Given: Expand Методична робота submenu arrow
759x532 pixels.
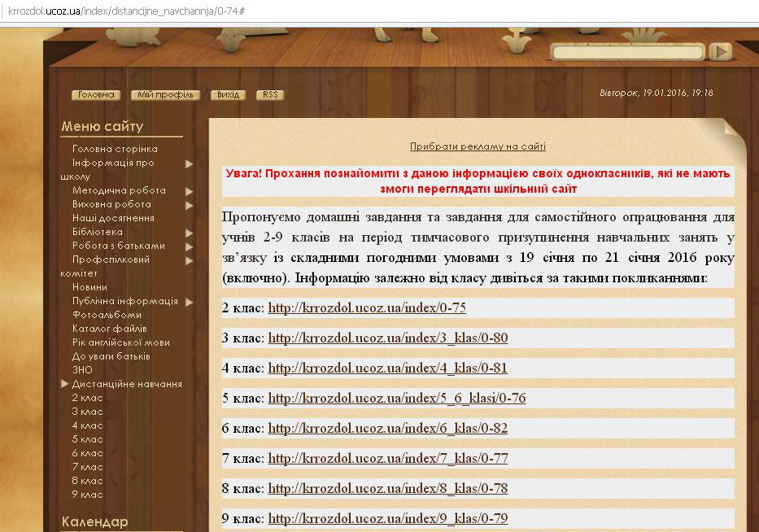Looking at the screenshot, I should (x=190, y=191).
